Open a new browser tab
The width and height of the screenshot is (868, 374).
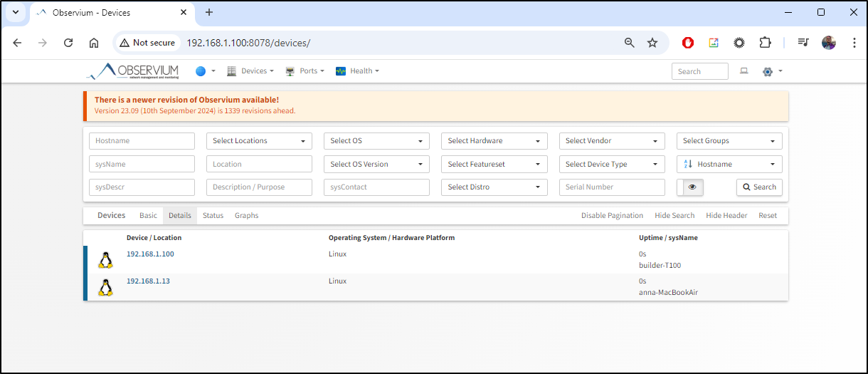pyautogui.click(x=209, y=12)
